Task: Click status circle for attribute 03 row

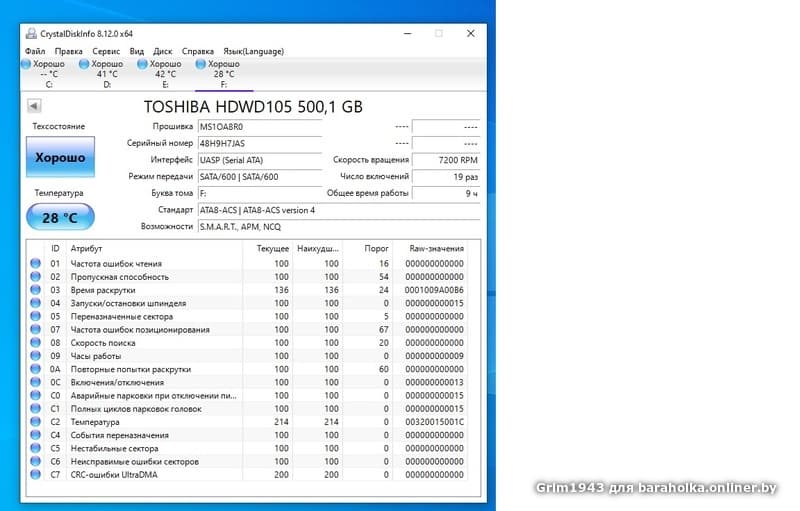Action: tap(35, 290)
